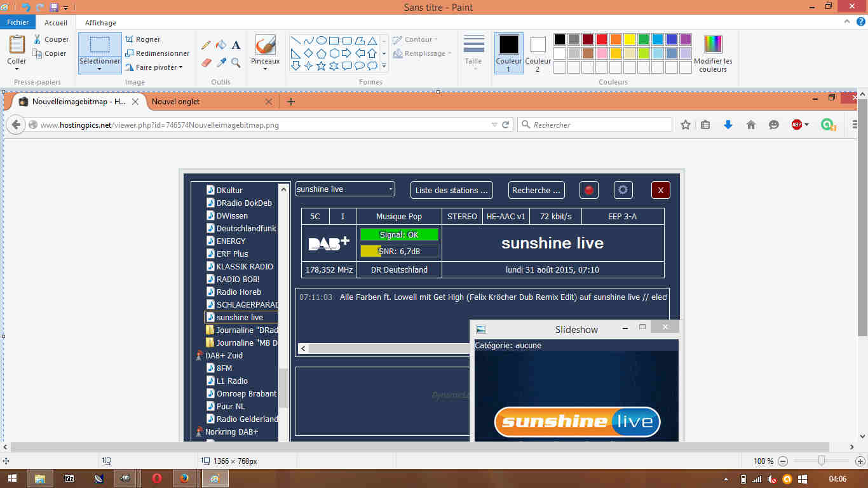868x488 pixels.
Task: Choose the straight Line shape
Action: 296,41
